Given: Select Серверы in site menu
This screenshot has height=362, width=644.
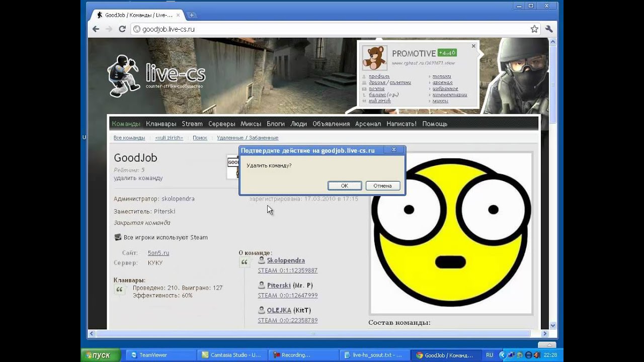Looking at the screenshot, I should (221, 124).
